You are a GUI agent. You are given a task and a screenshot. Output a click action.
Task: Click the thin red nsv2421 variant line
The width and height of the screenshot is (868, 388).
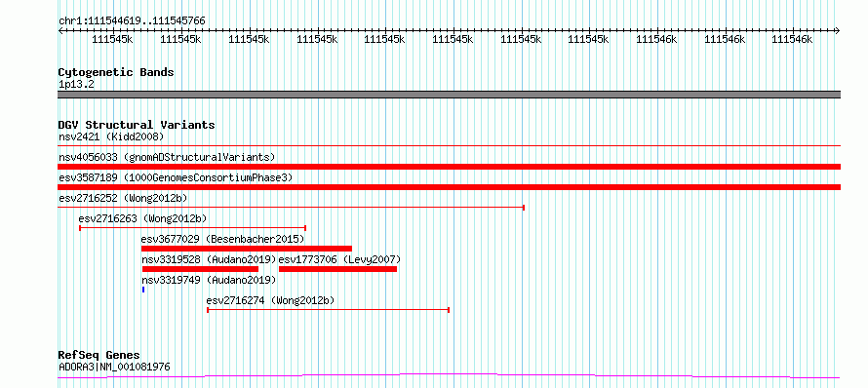tap(449, 146)
